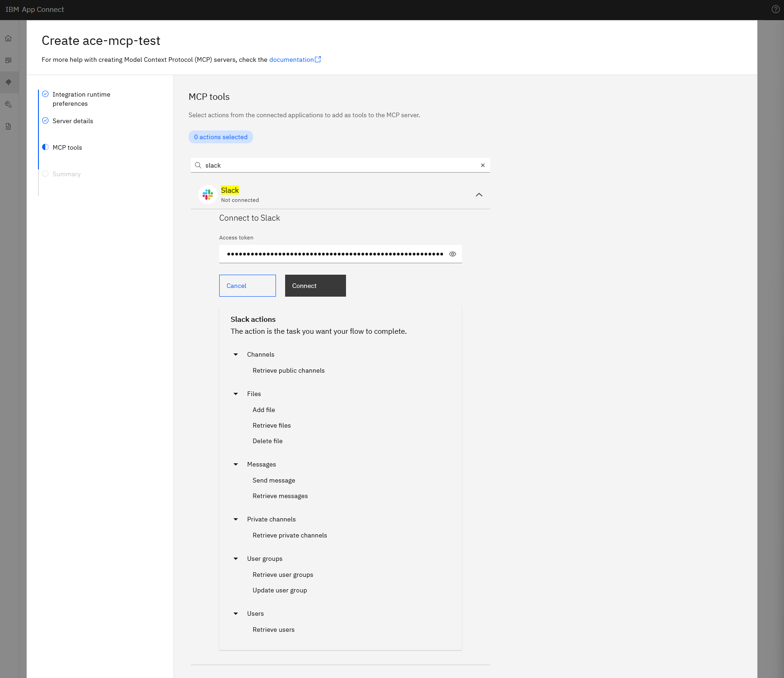Collapse the Channels action group
This screenshot has width=784, height=678.
coord(236,354)
